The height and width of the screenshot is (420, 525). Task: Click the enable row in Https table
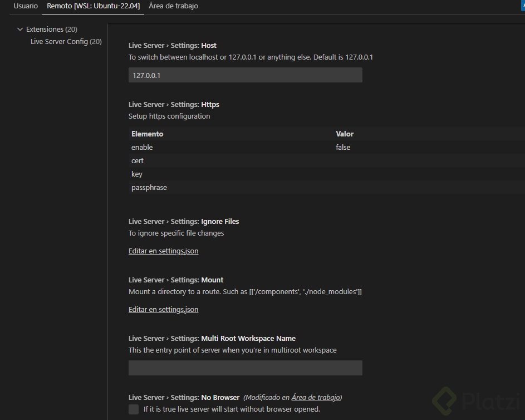327,148
